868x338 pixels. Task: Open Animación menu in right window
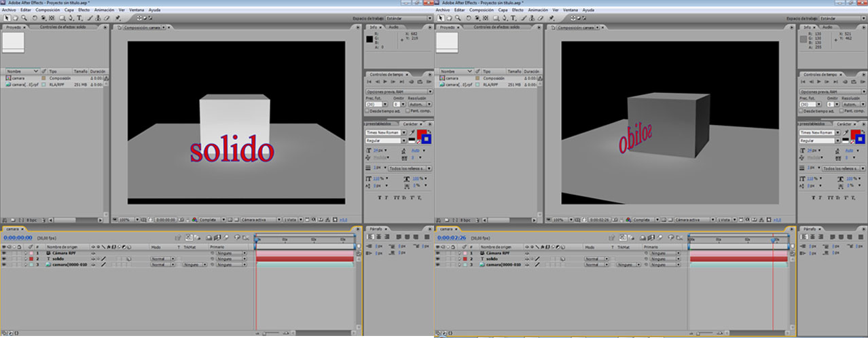539,11
